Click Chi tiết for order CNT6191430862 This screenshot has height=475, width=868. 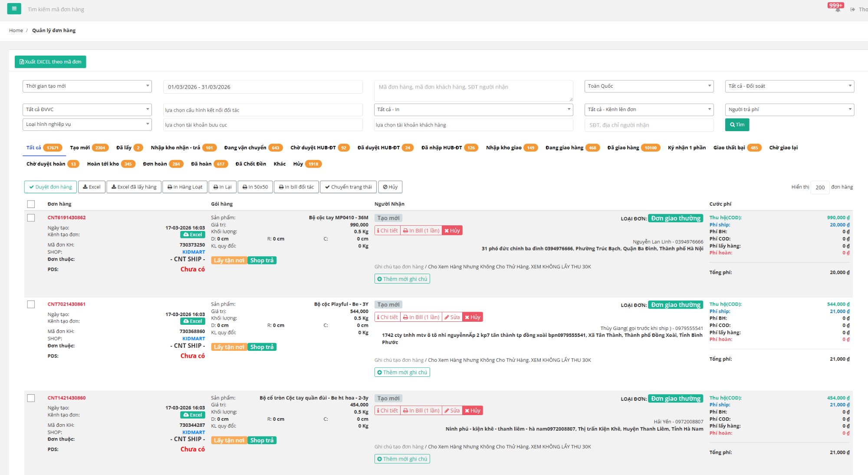[x=387, y=231]
